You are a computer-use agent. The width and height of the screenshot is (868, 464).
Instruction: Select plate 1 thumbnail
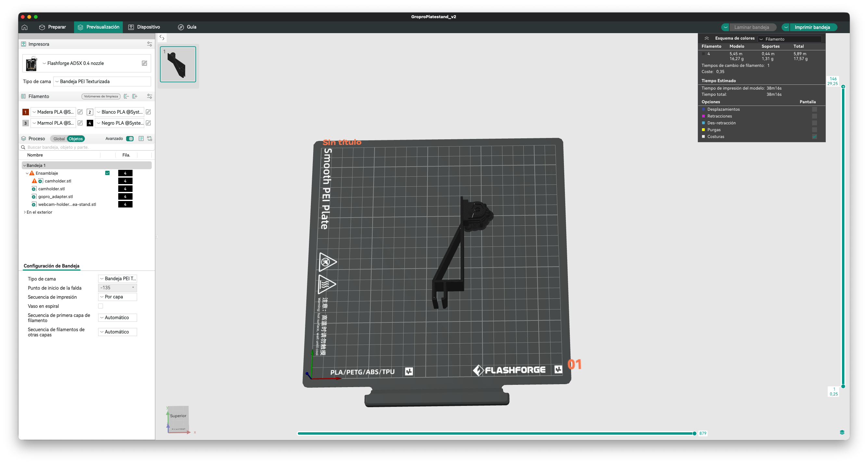pos(178,64)
